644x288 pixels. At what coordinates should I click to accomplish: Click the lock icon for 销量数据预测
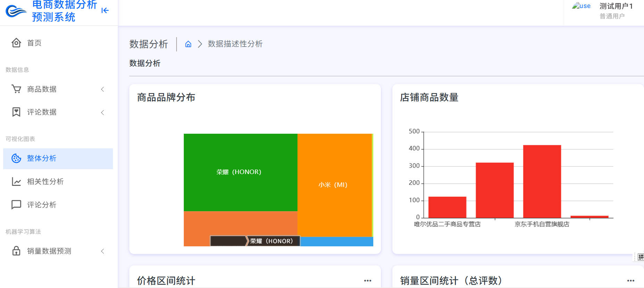(x=16, y=251)
